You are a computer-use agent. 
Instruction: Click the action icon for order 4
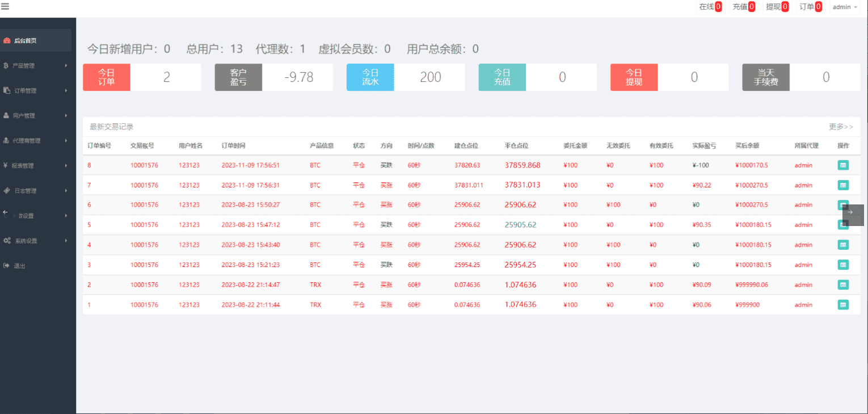coord(843,245)
